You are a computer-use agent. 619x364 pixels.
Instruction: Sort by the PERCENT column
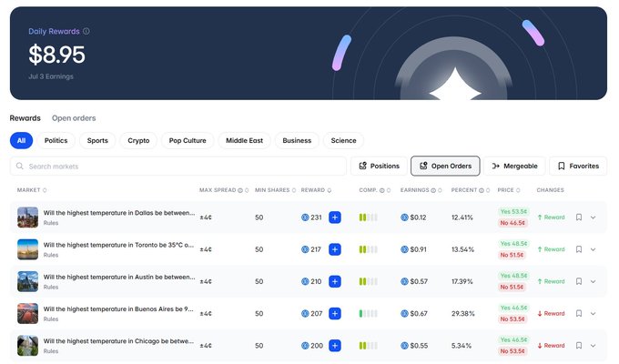click(x=471, y=190)
